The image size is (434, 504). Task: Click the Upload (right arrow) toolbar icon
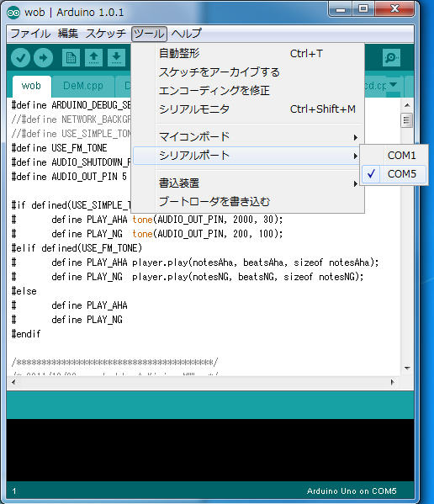click(x=44, y=58)
